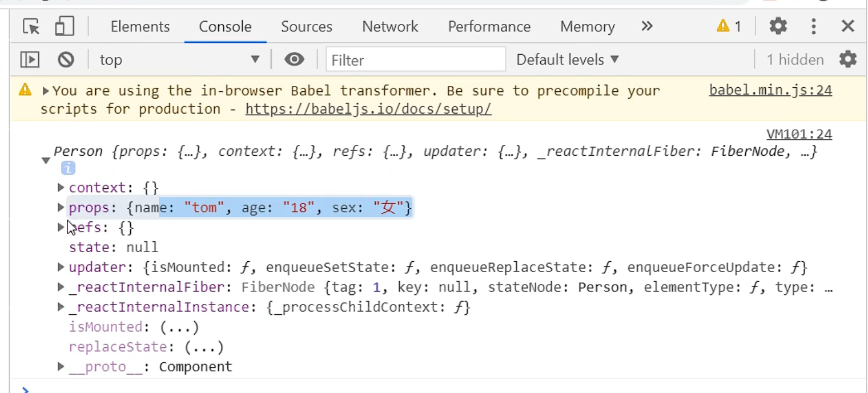Open the top context dropdown
The width and height of the screenshot is (868, 393).
coord(179,59)
